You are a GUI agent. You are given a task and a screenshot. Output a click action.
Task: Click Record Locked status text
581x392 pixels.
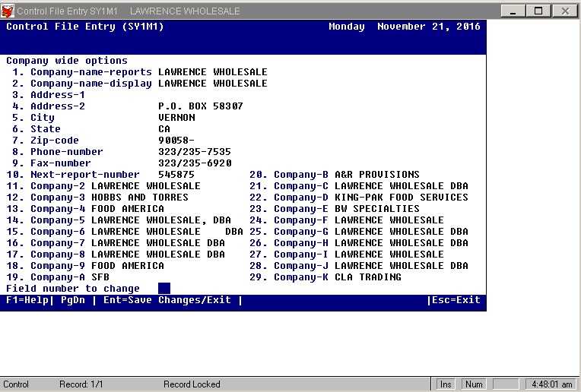192,384
